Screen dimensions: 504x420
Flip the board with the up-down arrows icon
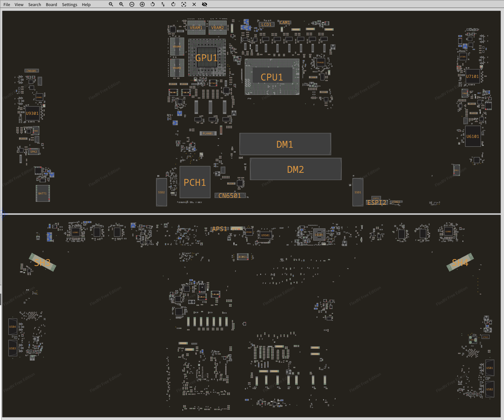click(163, 4)
